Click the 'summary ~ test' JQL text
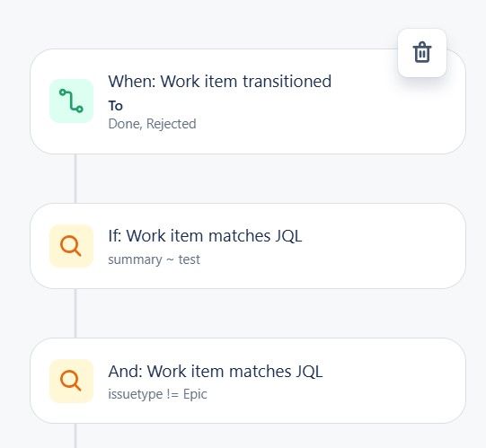Image resolution: width=486 pixels, height=448 pixels. tap(154, 259)
